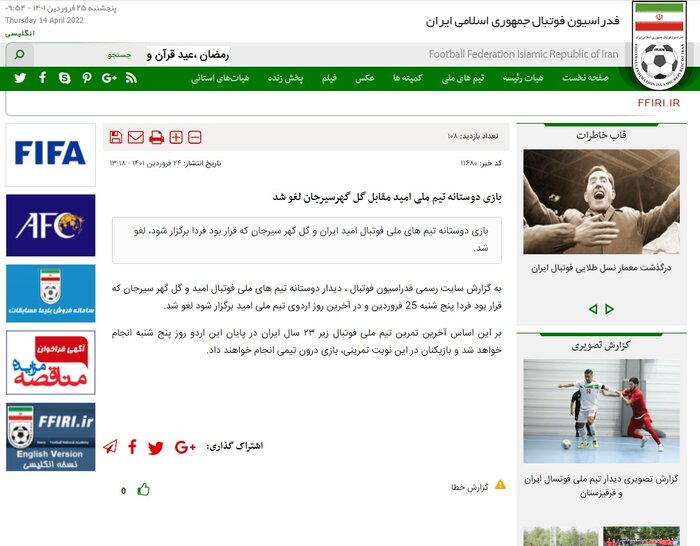Click the publication date تاریخ انتشار text
Viewport: 700px width, 546px height.
coord(165,163)
